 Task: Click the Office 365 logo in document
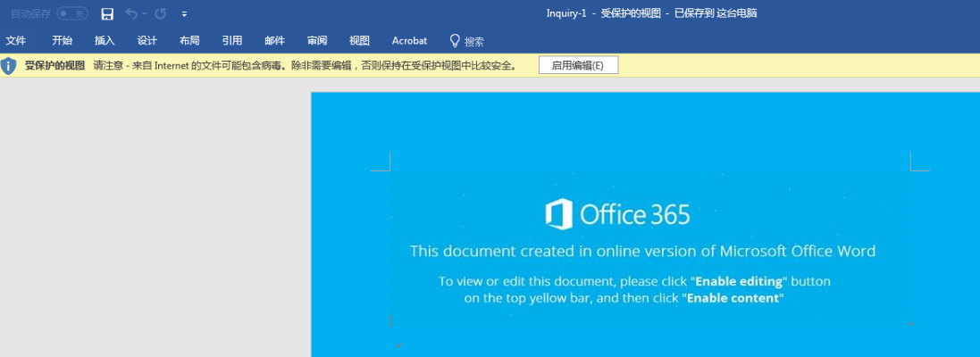pos(559,214)
